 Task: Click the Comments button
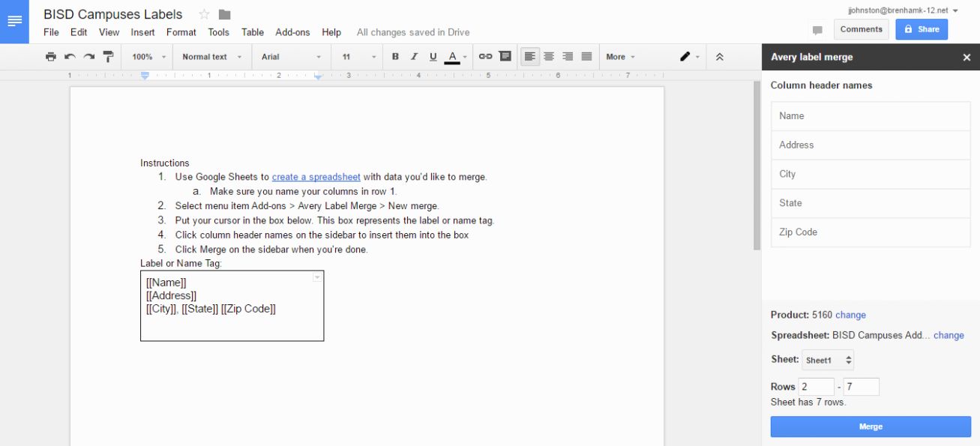(x=861, y=29)
